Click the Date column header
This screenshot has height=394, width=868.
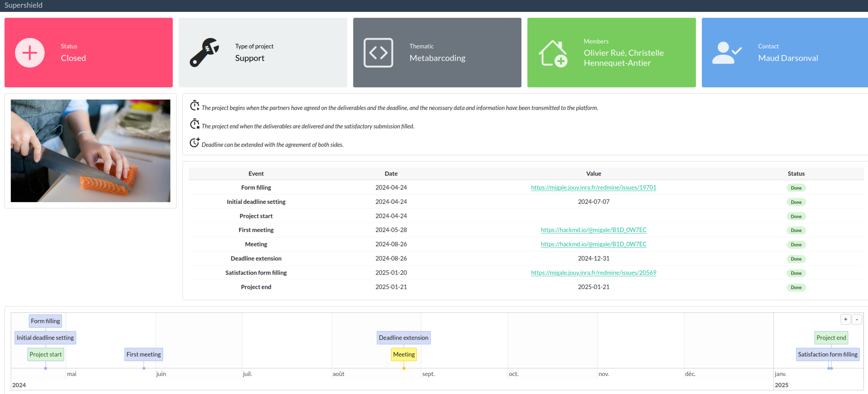point(391,174)
